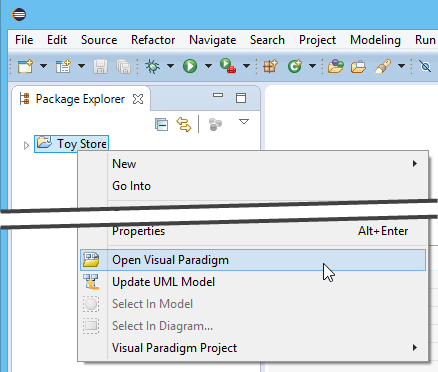Click the Open Type folder icon
The width and height of the screenshot is (438, 372).
[336, 66]
